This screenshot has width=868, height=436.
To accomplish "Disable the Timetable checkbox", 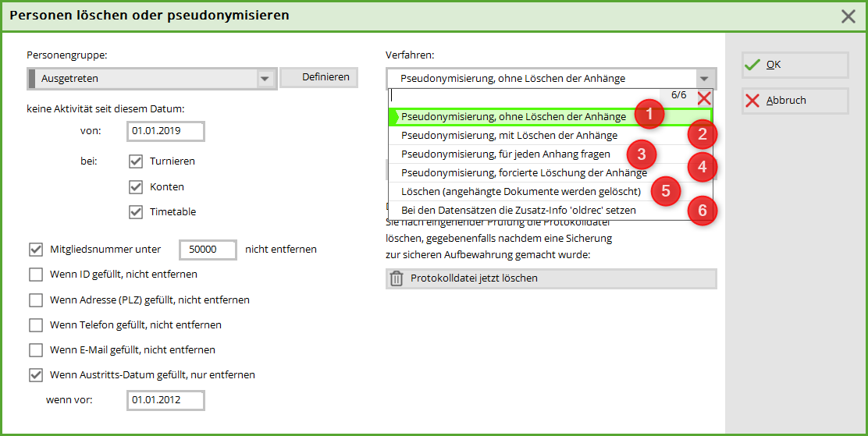I will click(136, 212).
